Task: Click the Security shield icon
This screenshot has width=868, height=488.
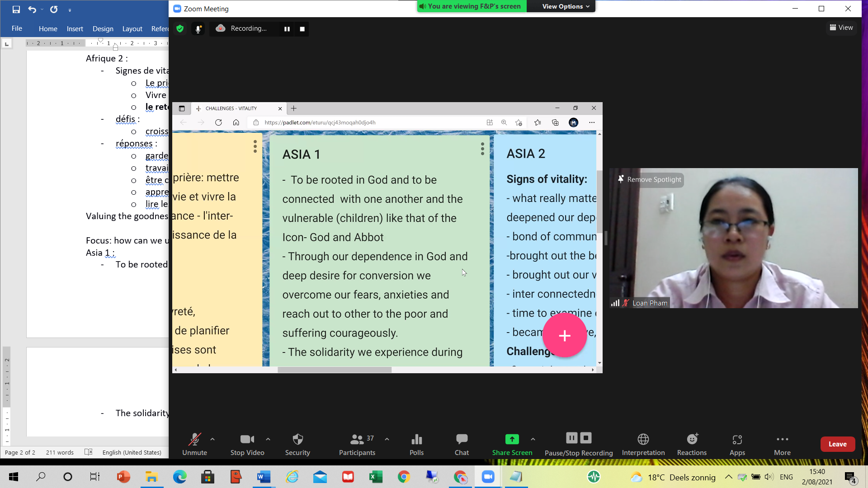Action: point(297,444)
